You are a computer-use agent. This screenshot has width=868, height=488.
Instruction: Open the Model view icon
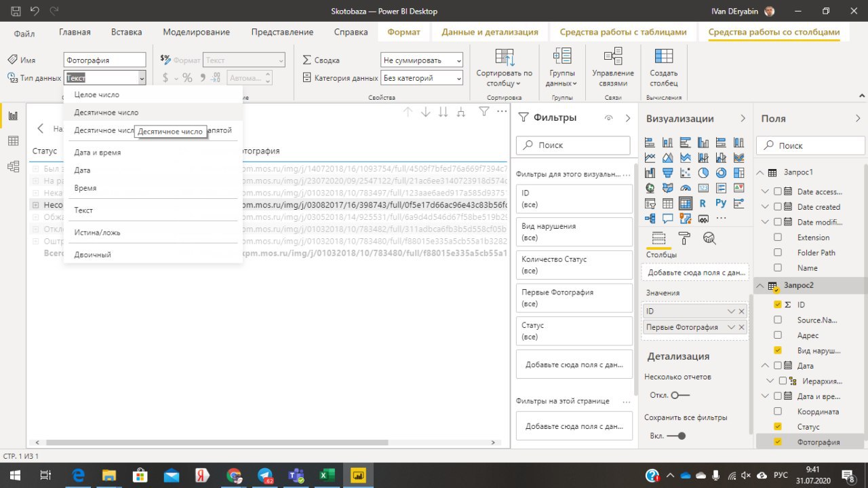tap(13, 166)
